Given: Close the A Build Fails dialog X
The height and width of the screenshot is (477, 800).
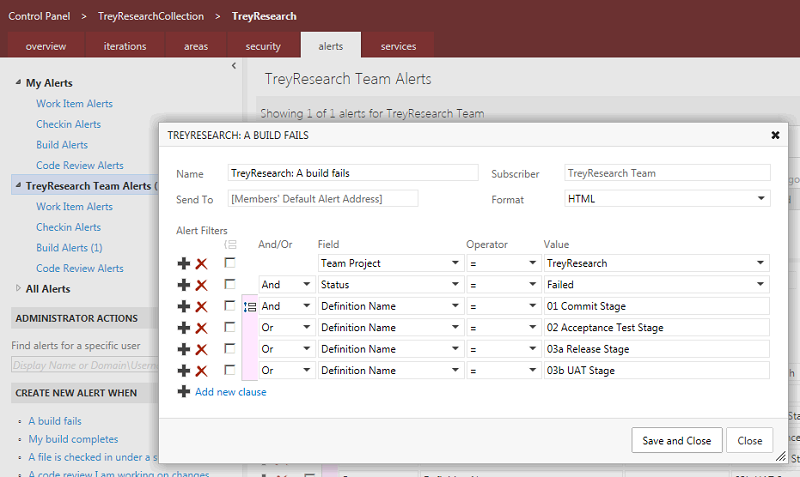Looking at the screenshot, I should click(775, 135).
